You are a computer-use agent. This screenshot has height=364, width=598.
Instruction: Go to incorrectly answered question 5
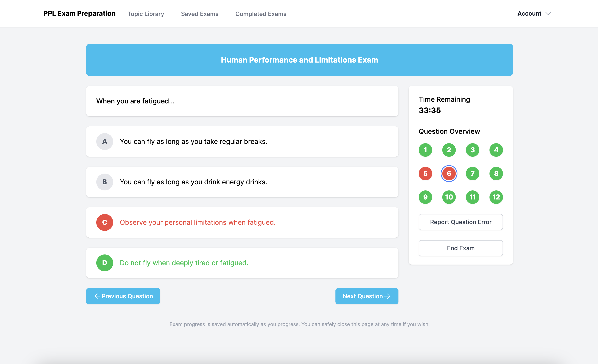pos(425,174)
